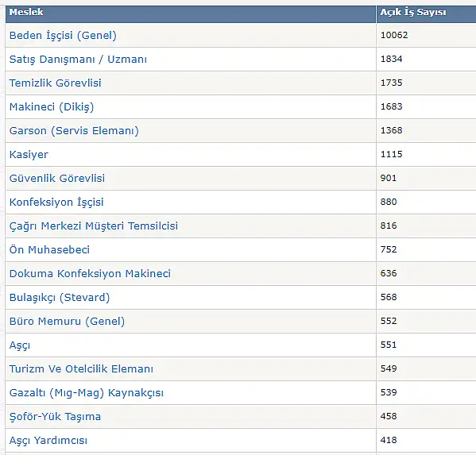Open Satış Danışmanı / Uzmanı job link
Screen dimensions: 476x455
[78, 59]
